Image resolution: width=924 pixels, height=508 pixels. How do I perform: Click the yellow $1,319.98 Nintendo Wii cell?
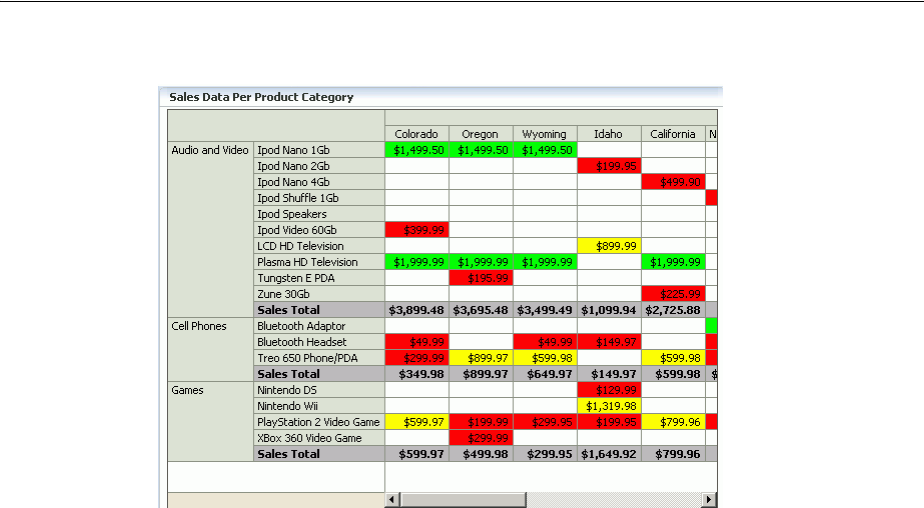click(609, 406)
